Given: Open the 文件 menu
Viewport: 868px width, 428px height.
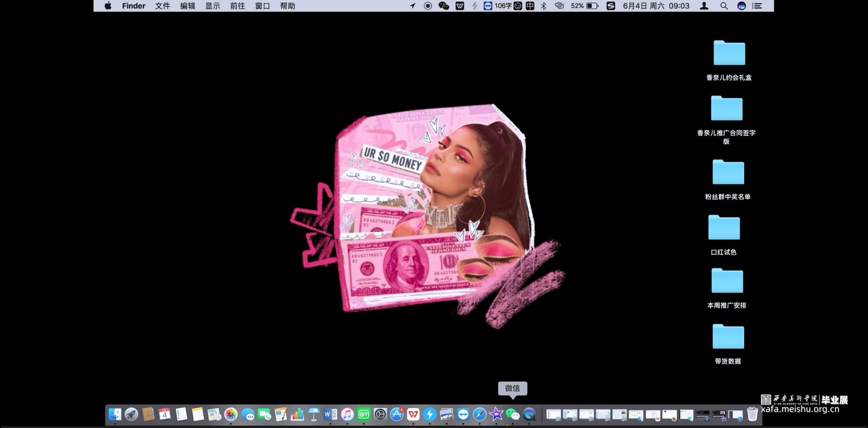Looking at the screenshot, I should click(163, 6).
